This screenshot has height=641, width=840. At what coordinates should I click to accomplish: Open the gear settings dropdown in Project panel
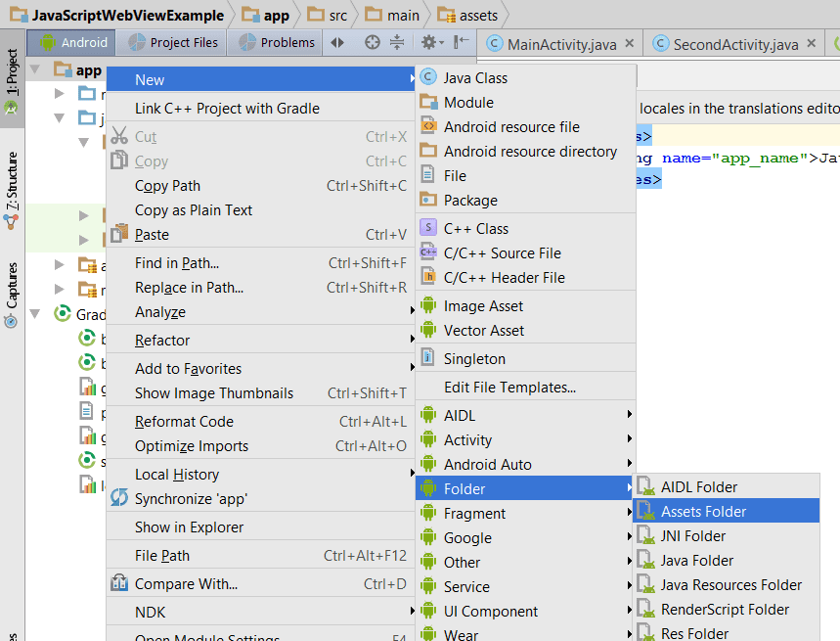tap(432, 42)
